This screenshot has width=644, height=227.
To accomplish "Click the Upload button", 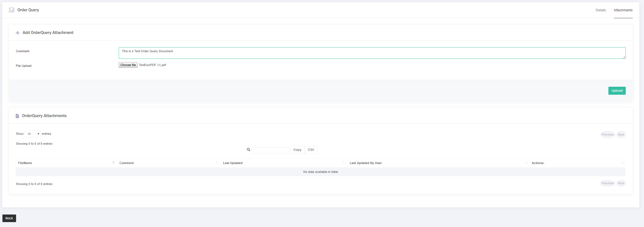I will 617,91.
